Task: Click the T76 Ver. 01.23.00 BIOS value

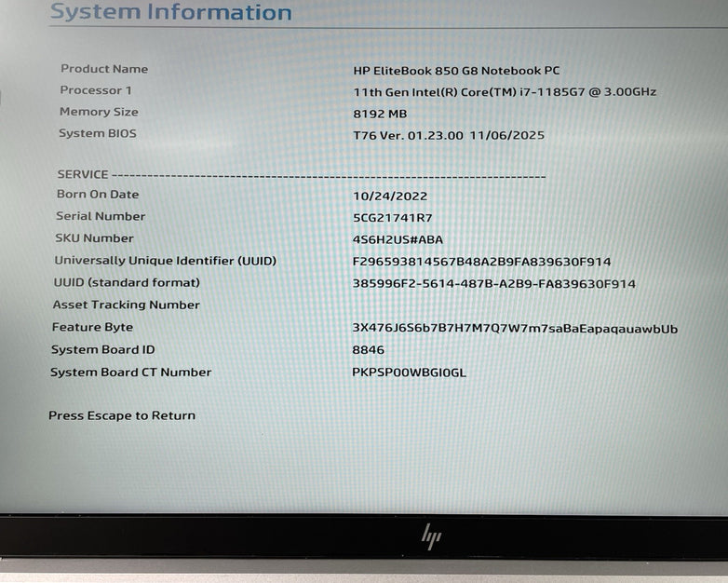Action: (x=449, y=135)
